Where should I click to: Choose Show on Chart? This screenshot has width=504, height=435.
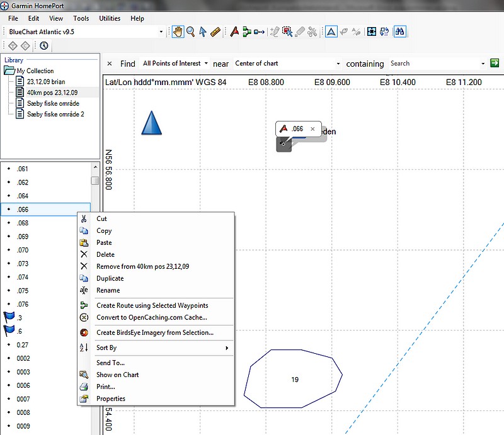pyautogui.click(x=156, y=375)
